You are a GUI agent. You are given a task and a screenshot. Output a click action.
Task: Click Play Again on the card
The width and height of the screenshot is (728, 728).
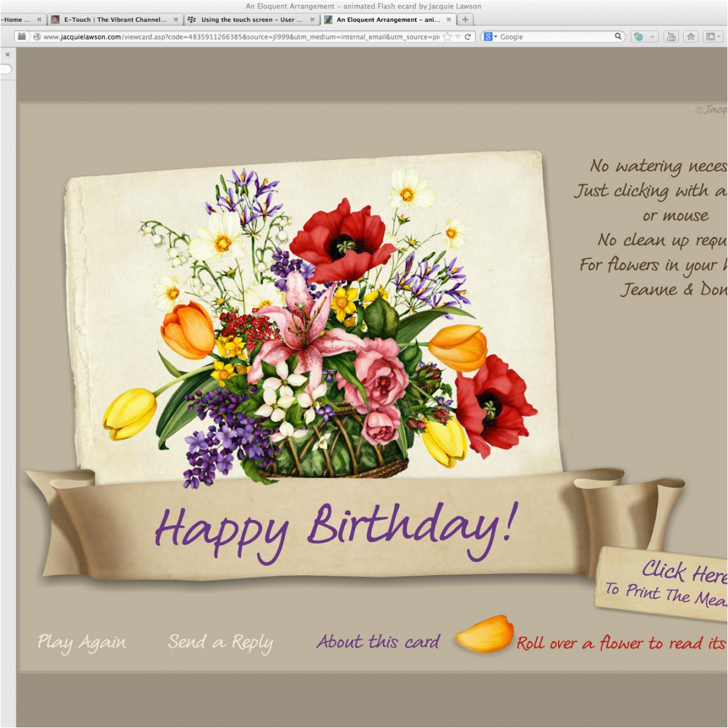tap(82, 643)
